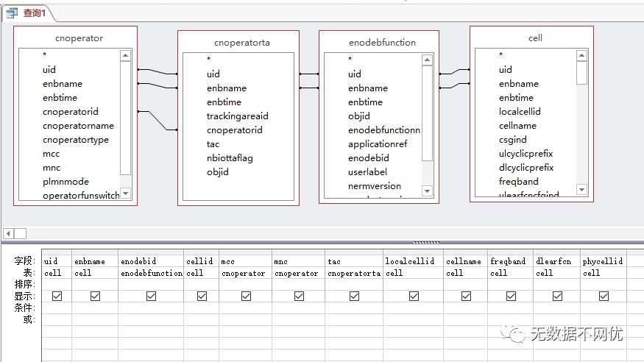Uncheck display checkbox for enodebid column

tap(151, 296)
